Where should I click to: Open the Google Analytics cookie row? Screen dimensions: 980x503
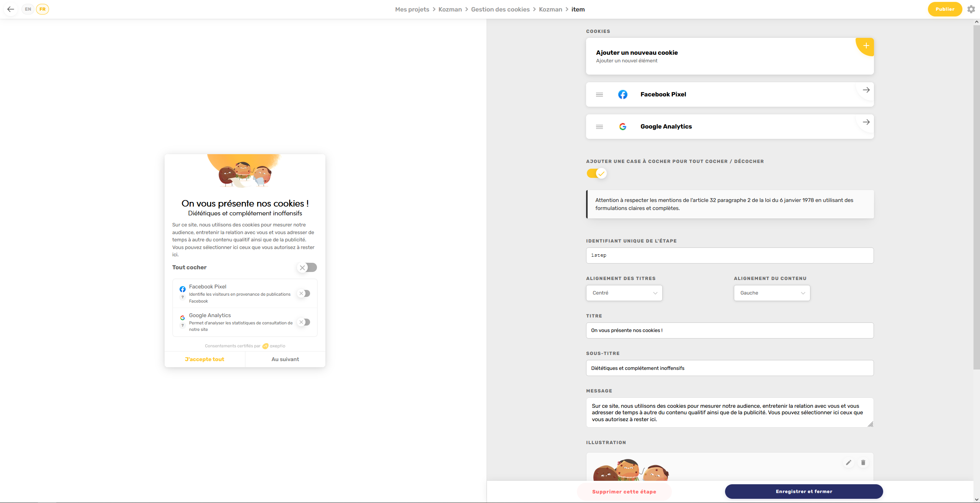730,127
